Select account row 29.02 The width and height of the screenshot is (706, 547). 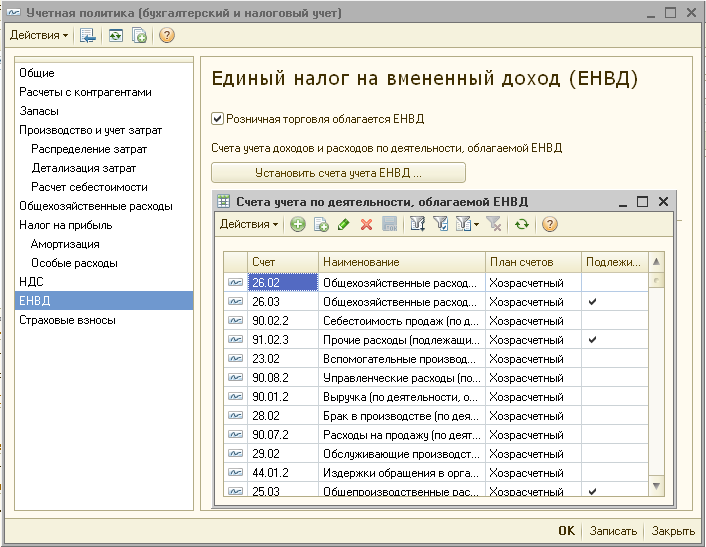[x=435, y=454]
